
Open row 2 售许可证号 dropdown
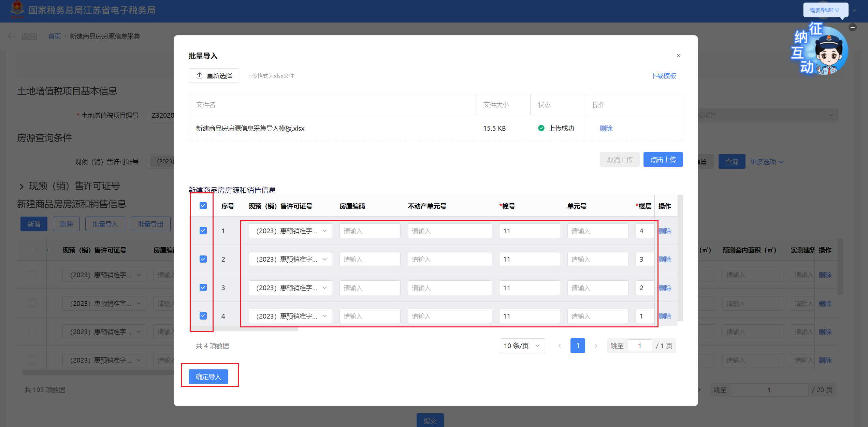click(290, 259)
